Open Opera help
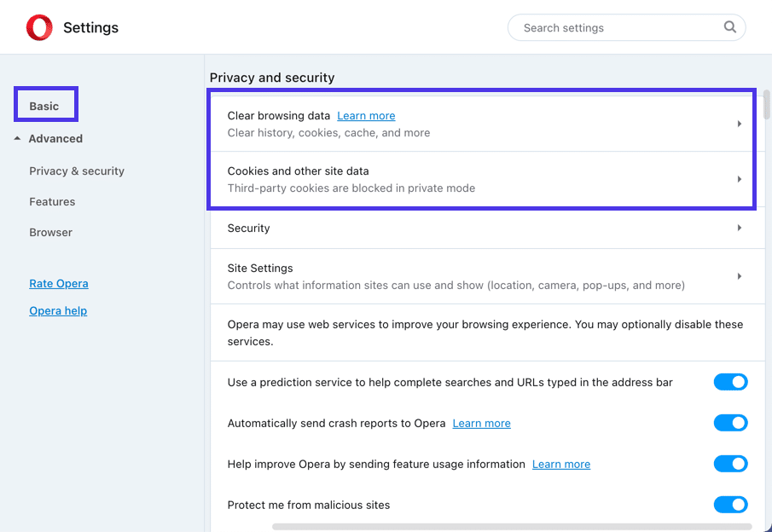The height and width of the screenshot is (532, 772). click(x=58, y=310)
